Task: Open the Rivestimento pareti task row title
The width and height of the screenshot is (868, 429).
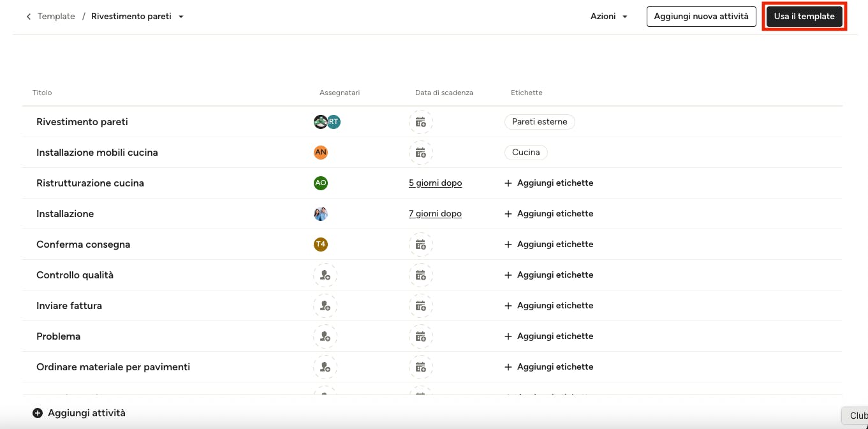Action: (x=82, y=122)
